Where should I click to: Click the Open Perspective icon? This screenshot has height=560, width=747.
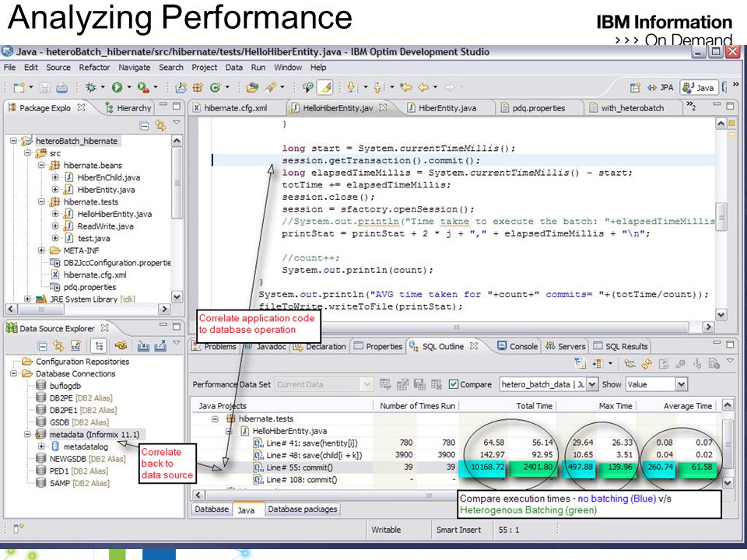[x=635, y=88]
